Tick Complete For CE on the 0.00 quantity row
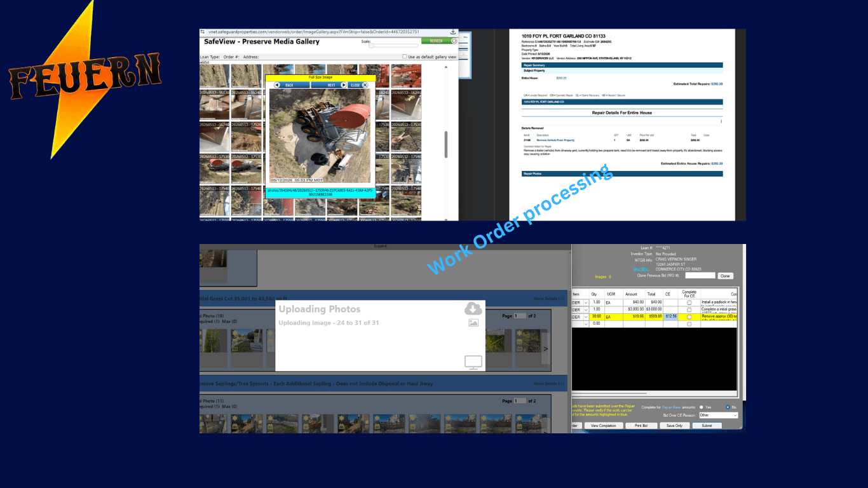The image size is (868, 488). (689, 323)
